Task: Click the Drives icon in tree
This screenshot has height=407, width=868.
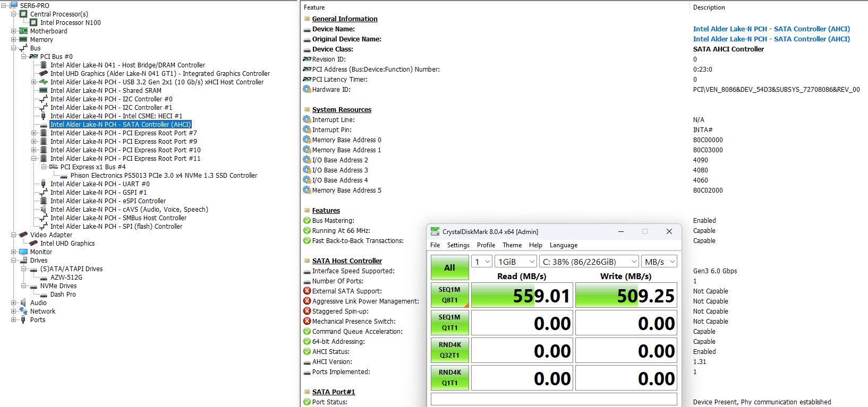Action: point(23,260)
